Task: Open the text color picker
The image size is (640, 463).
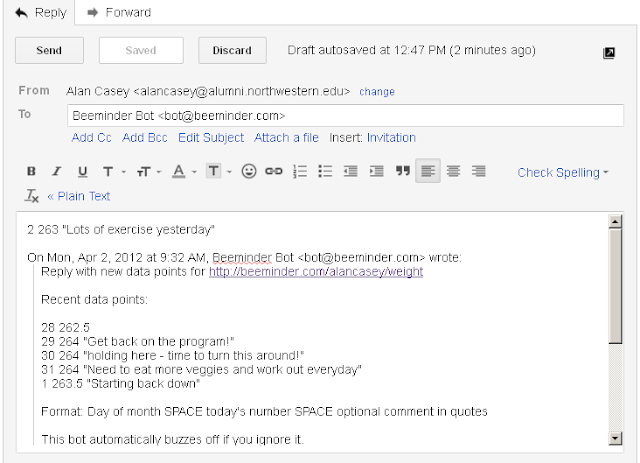Action: click(x=181, y=172)
